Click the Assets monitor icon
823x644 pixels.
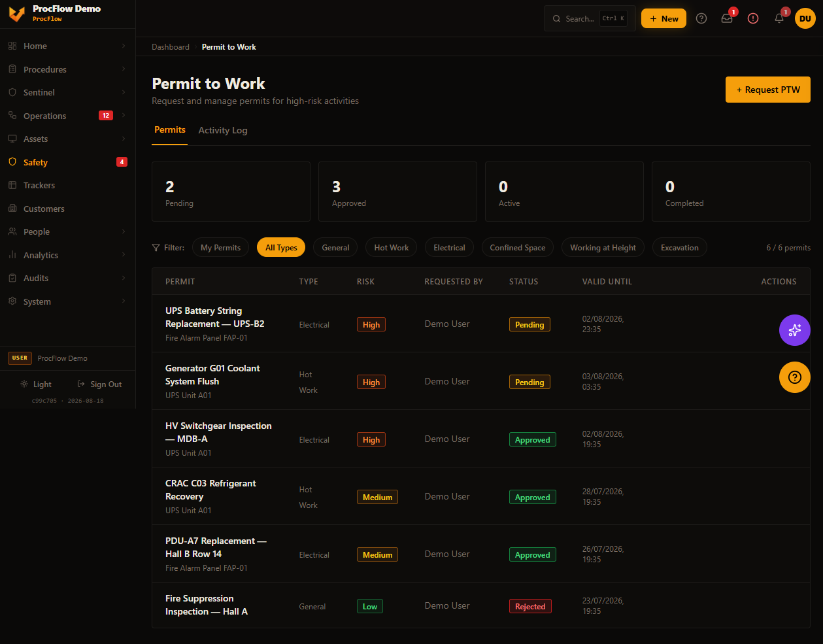(x=12, y=139)
